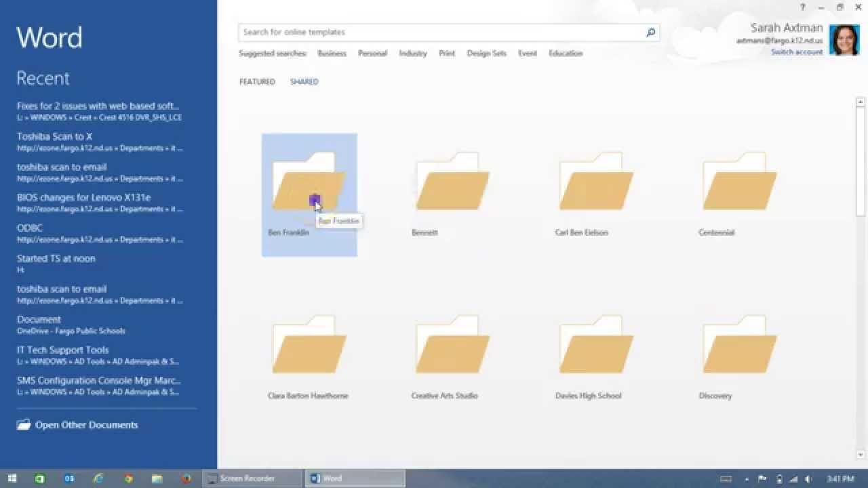Open the Bennett template folder
Image resolution: width=868 pixels, height=488 pixels.
click(x=453, y=195)
